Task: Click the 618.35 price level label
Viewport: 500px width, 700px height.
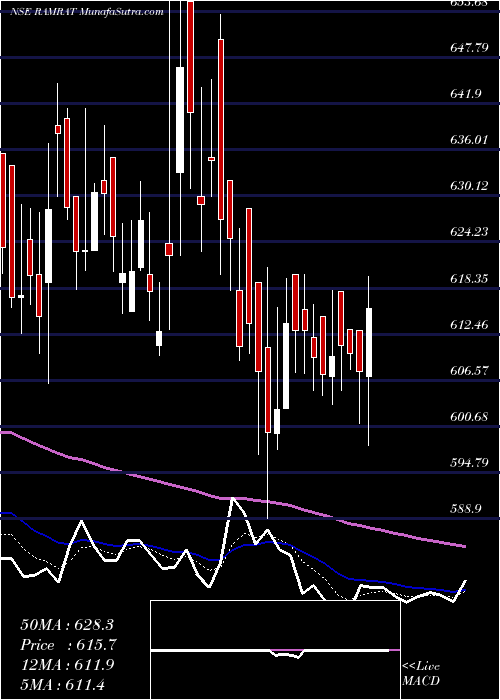Action: pyautogui.click(x=469, y=279)
